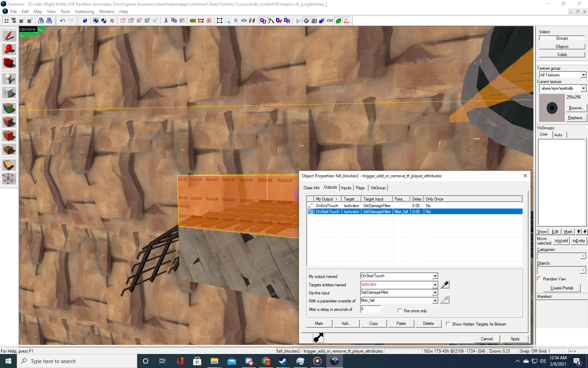Click eyedropper next to Targets entities named
This screenshot has width=588, height=368.
tap(445, 285)
